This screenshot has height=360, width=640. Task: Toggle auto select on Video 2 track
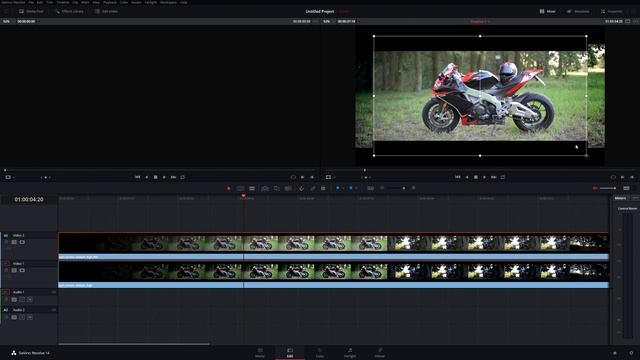(x=14, y=242)
